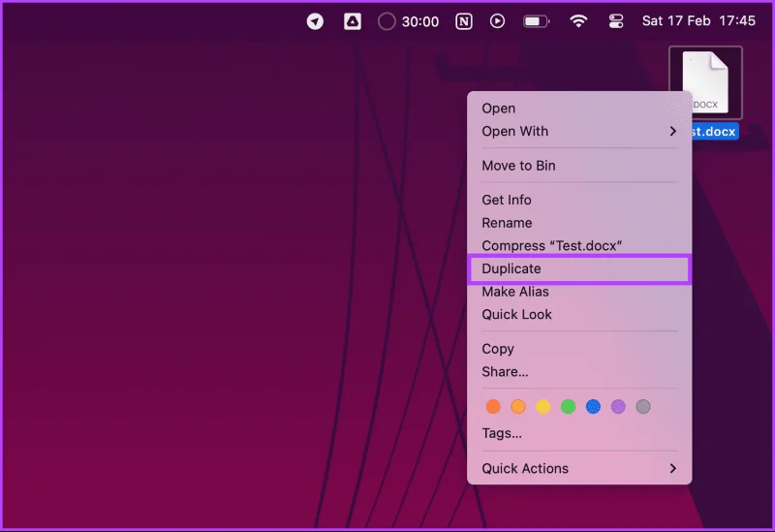Apply the grey tag color
The height and width of the screenshot is (532, 775).
point(643,407)
